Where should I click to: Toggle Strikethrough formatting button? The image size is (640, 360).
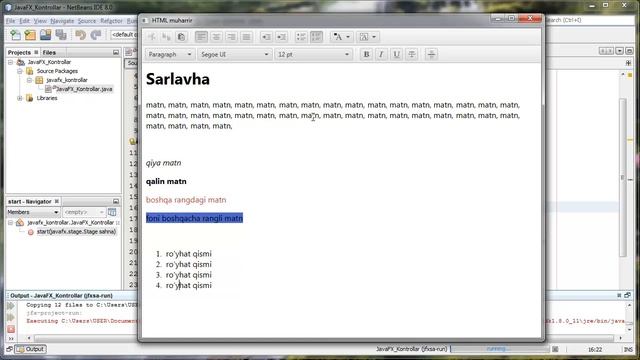(x=411, y=54)
